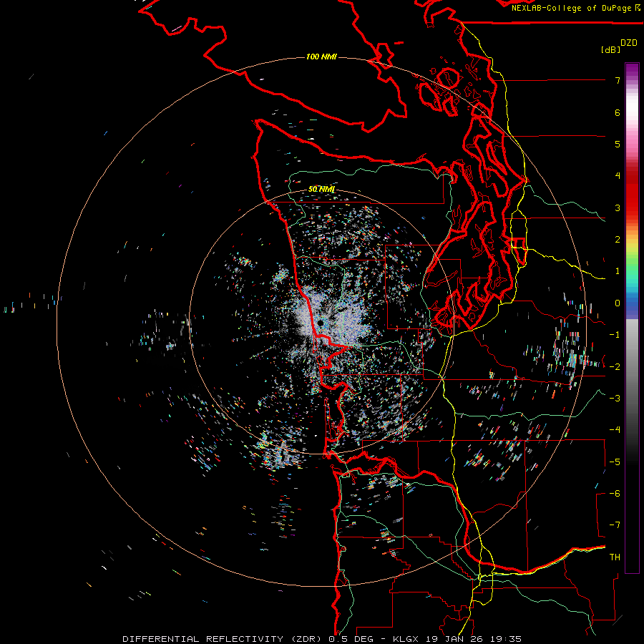
Task: Click the 19 JAN 26 date text
Action: 454,639
